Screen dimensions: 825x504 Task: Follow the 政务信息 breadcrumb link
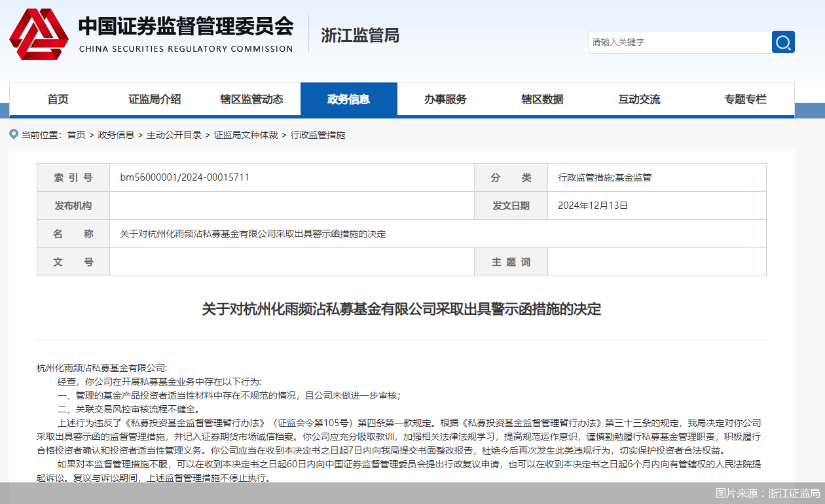click(116, 135)
